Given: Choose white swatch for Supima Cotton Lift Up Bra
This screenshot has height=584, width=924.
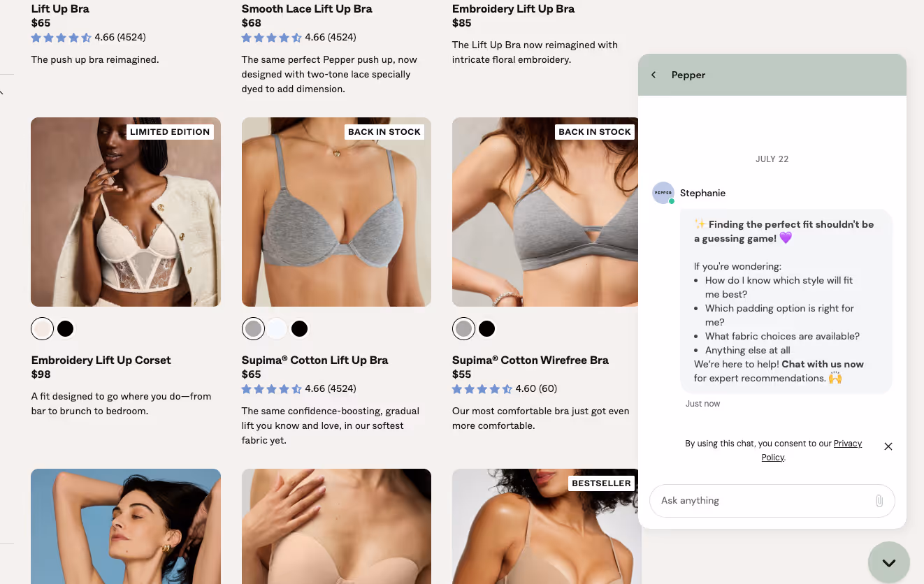Looking at the screenshot, I should tap(277, 328).
